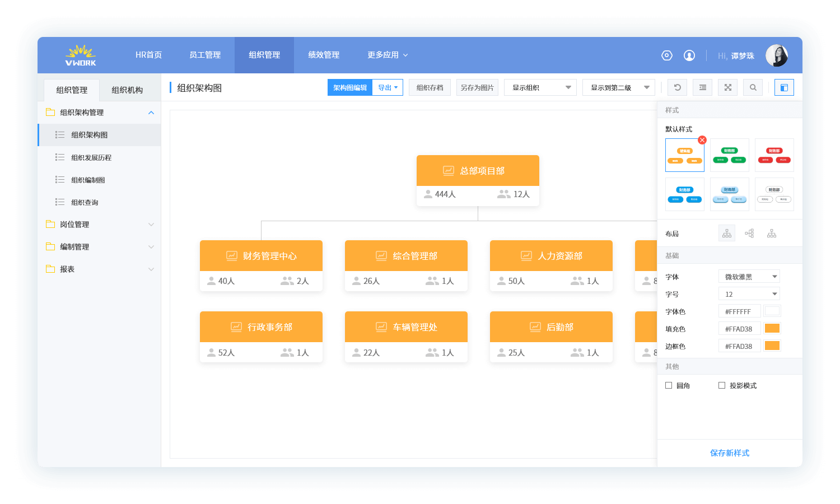This screenshot has height=504, width=840.
Task: Click the icon in 总部项目部 node header
Action: click(449, 171)
